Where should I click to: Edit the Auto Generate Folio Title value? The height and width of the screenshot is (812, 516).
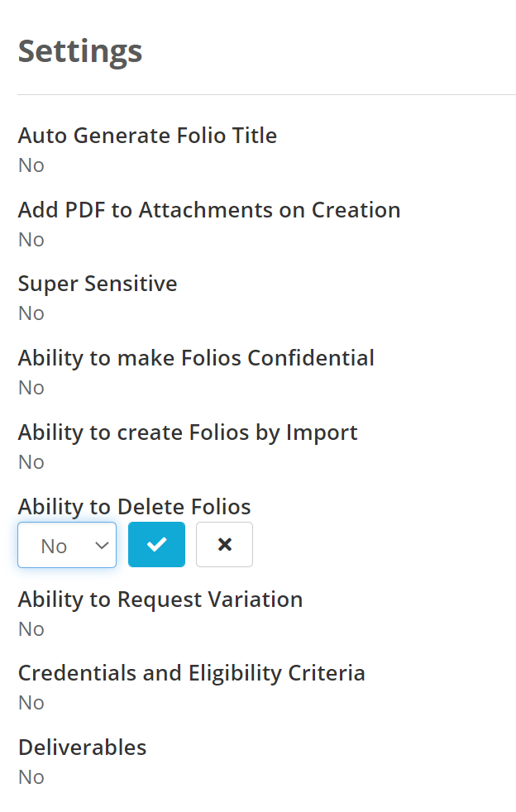click(x=31, y=165)
